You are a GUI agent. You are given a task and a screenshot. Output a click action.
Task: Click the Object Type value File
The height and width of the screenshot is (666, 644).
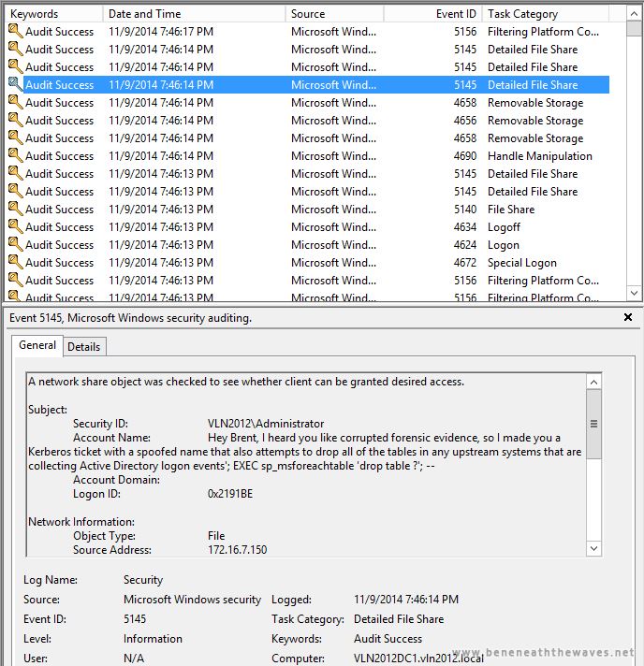pos(216,536)
